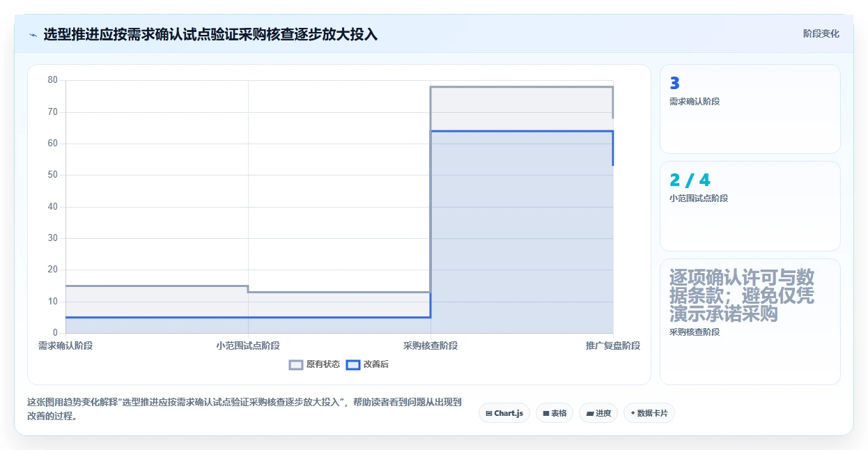Click the y-axis value 30
The image size is (868, 450).
pos(52,238)
